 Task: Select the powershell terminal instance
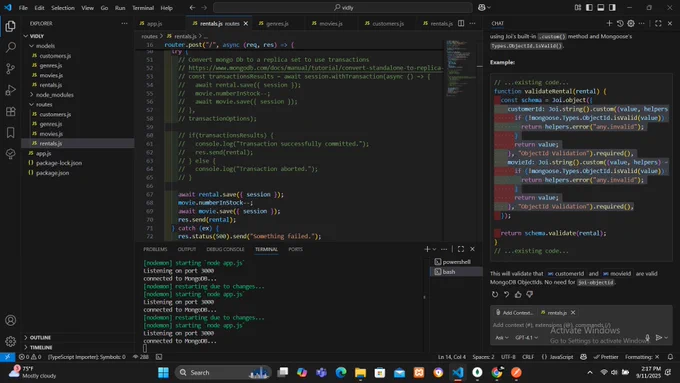coord(456,262)
